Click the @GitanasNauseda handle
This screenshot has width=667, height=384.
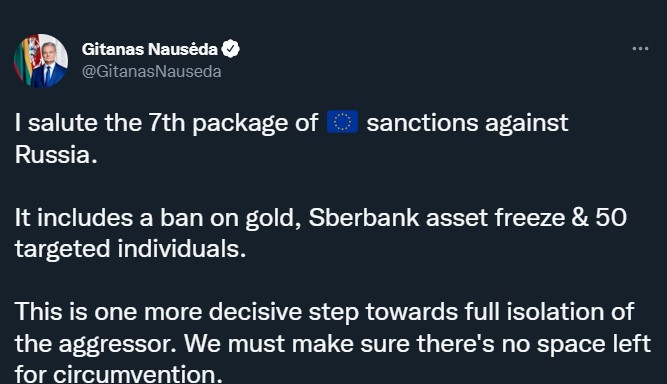151,71
